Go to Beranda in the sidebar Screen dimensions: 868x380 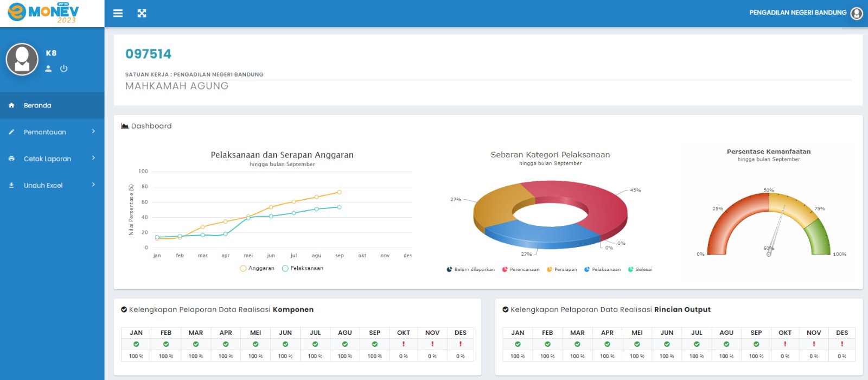point(37,105)
